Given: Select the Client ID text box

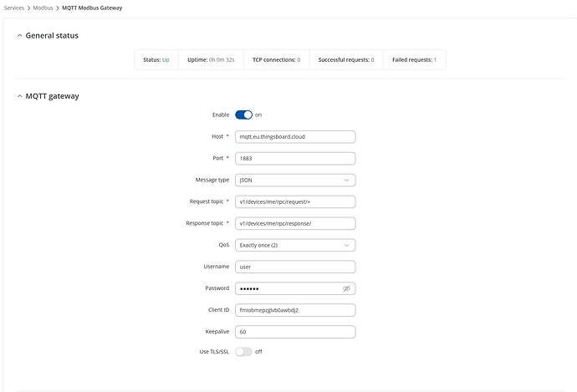Looking at the screenshot, I should [x=295, y=310].
